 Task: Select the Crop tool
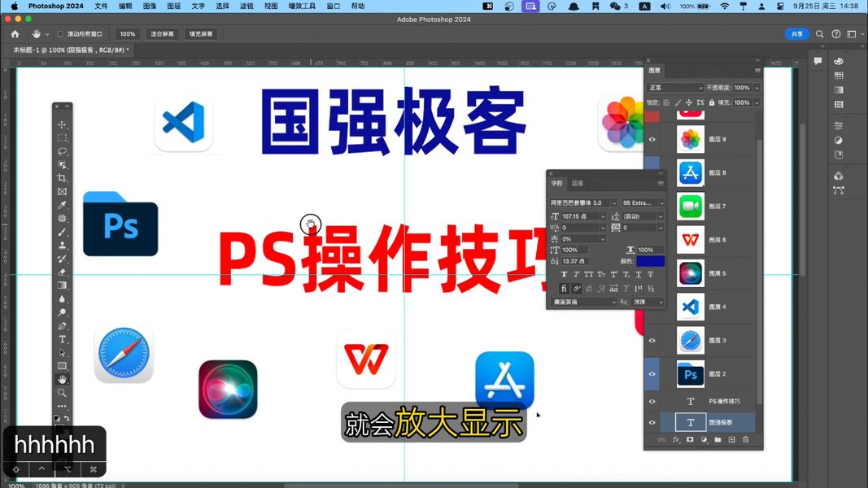(62, 178)
